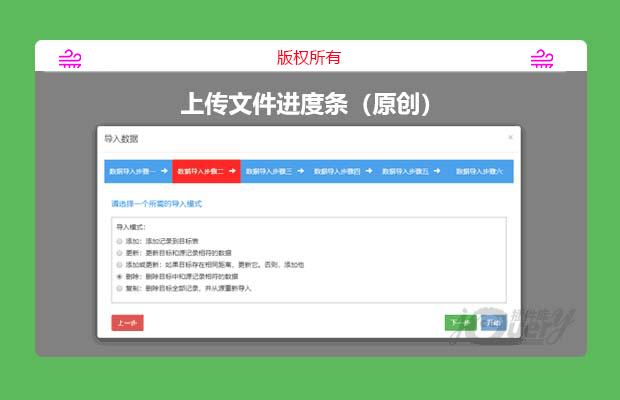Close the 导入数据 dialog with X

[510, 137]
